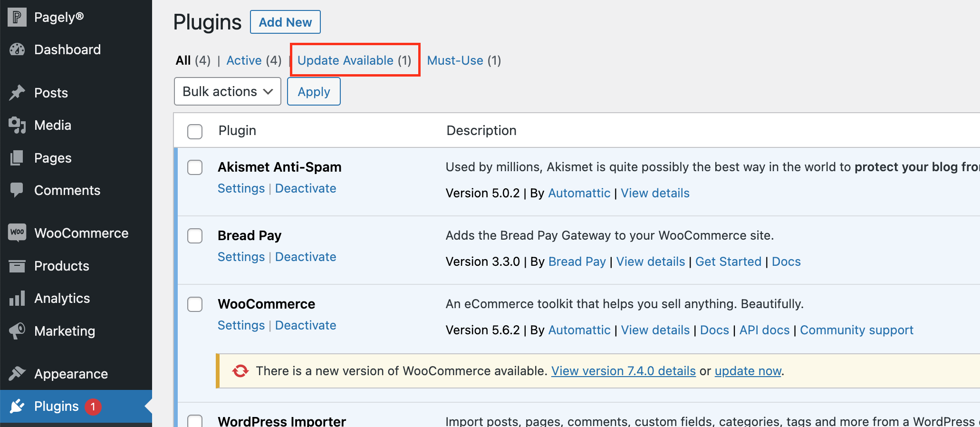The width and height of the screenshot is (980, 427).
Task: Open WooCommerce API docs link
Action: [764, 330]
